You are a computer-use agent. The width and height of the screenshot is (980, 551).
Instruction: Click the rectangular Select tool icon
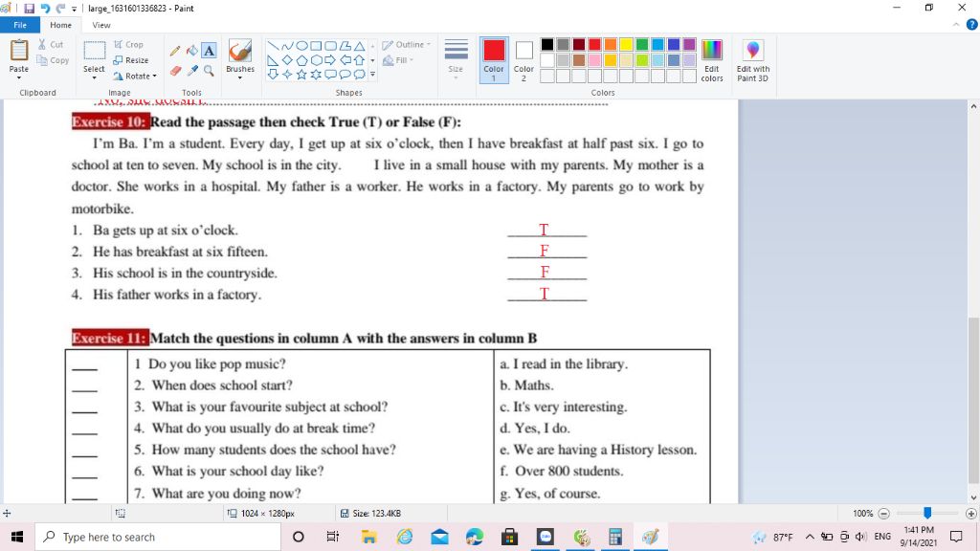pos(95,51)
